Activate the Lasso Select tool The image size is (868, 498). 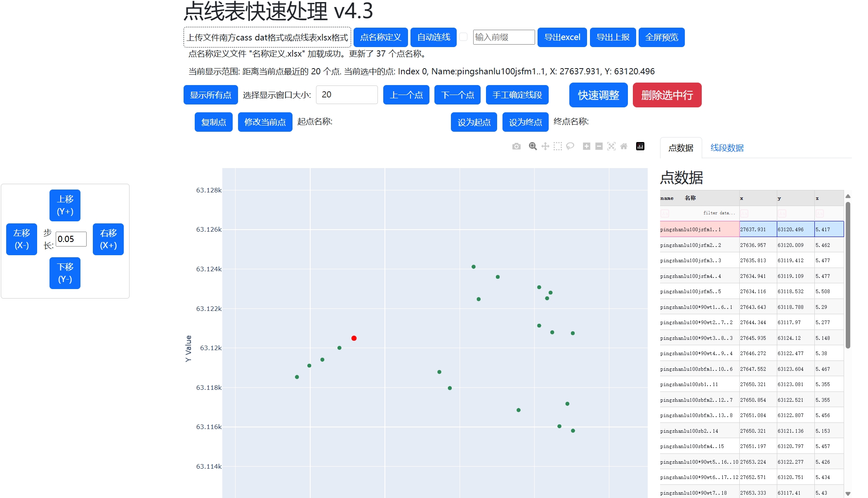point(570,146)
